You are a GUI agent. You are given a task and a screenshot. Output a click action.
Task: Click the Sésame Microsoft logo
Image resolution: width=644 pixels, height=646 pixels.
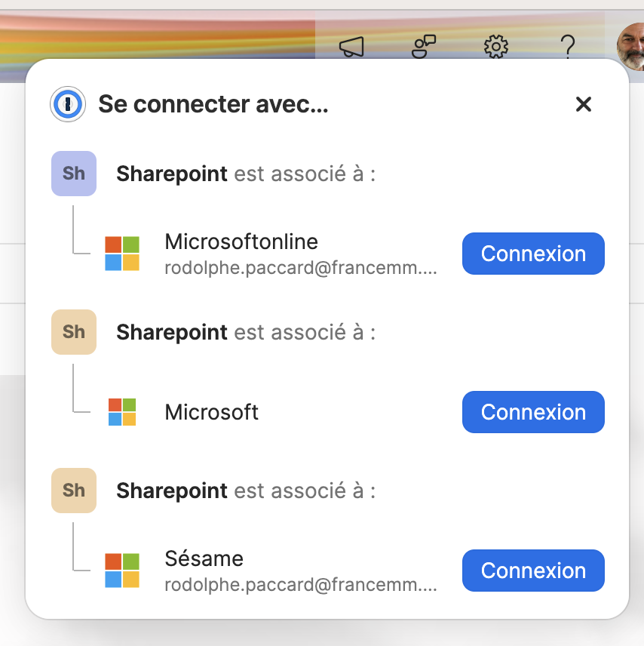click(x=122, y=571)
